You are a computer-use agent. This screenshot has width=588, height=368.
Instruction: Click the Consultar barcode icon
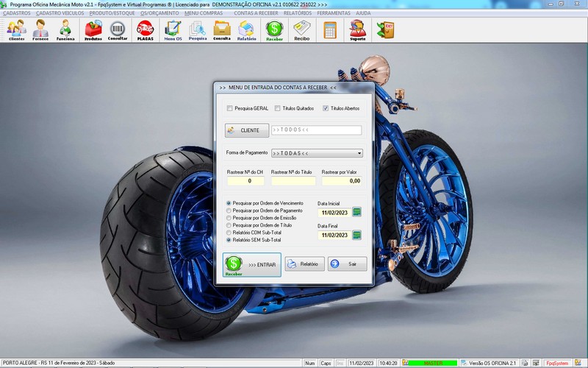coord(118,30)
